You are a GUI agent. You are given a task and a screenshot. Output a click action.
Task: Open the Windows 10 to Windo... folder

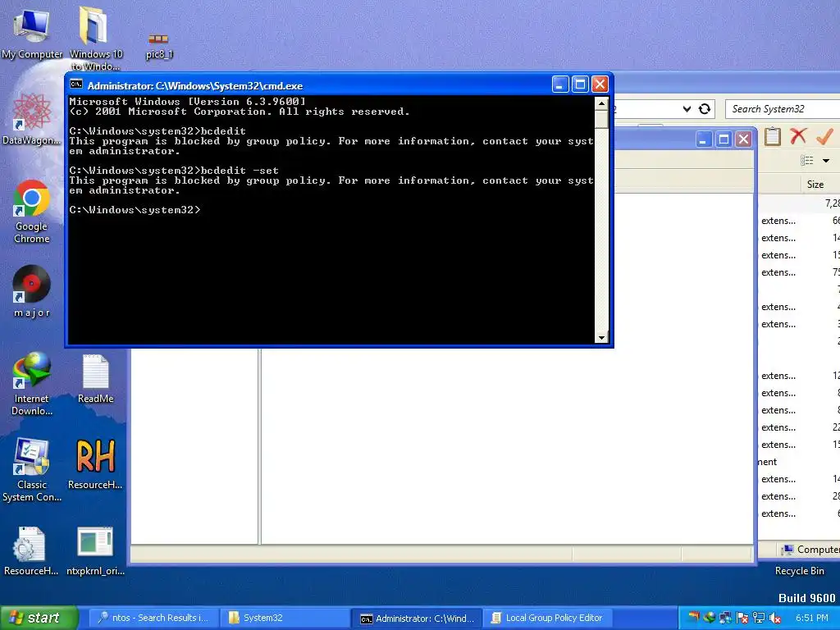coord(95,36)
